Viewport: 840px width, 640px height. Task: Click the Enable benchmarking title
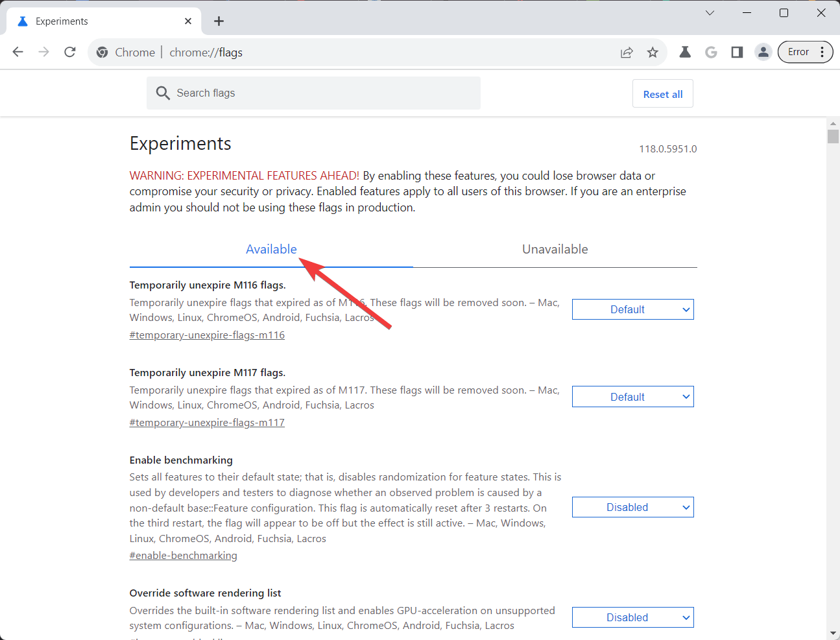point(181,460)
